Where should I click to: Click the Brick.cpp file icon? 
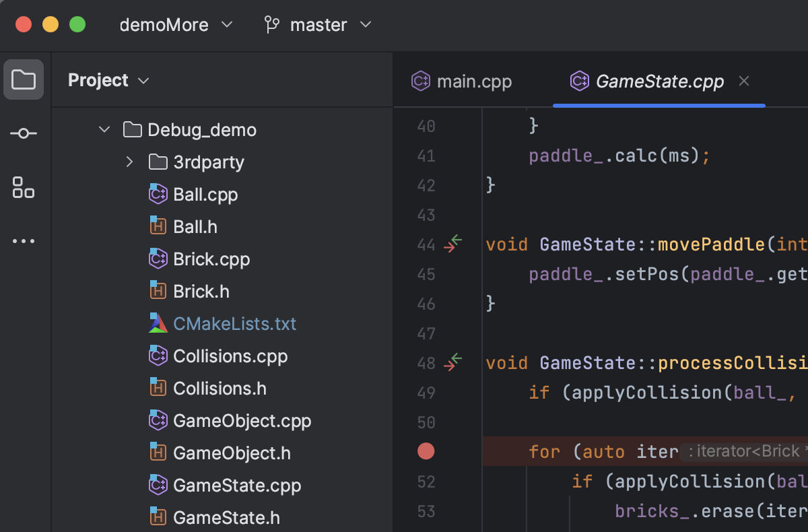158,259
